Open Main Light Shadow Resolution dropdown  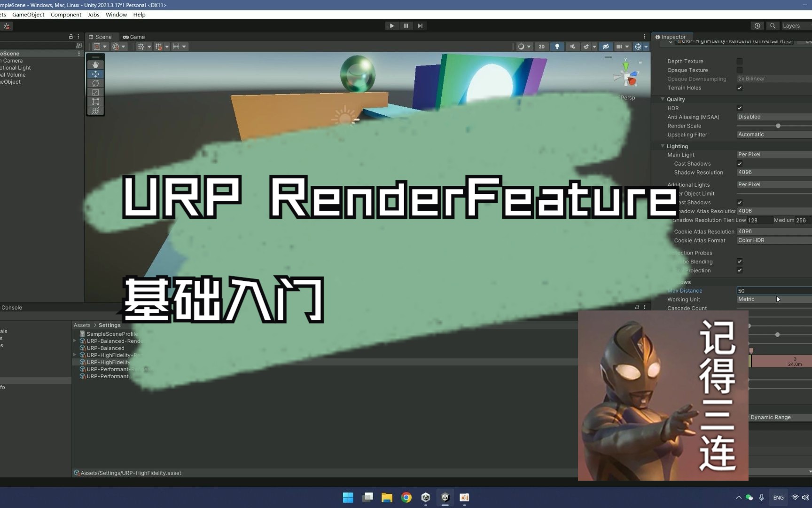coord(774,172)
